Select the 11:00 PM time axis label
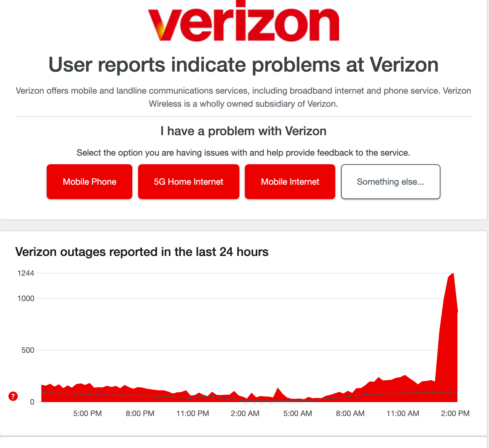 click(x=192, y=413)
